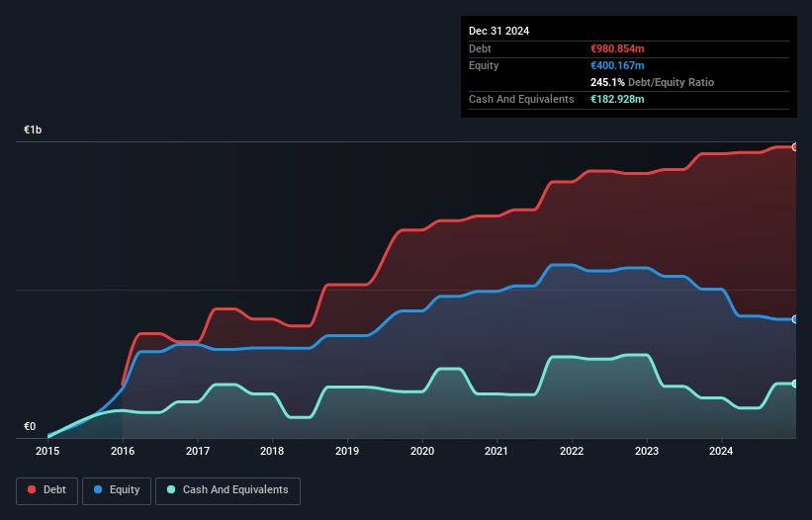Click the 2019 x-axis label
812x520 pixels.
coord(347,451)
